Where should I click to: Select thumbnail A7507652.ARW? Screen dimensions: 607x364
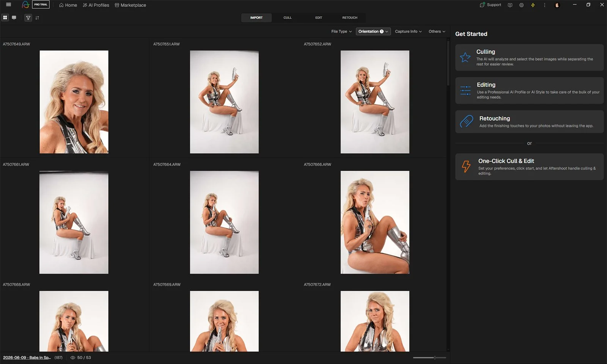375,102
